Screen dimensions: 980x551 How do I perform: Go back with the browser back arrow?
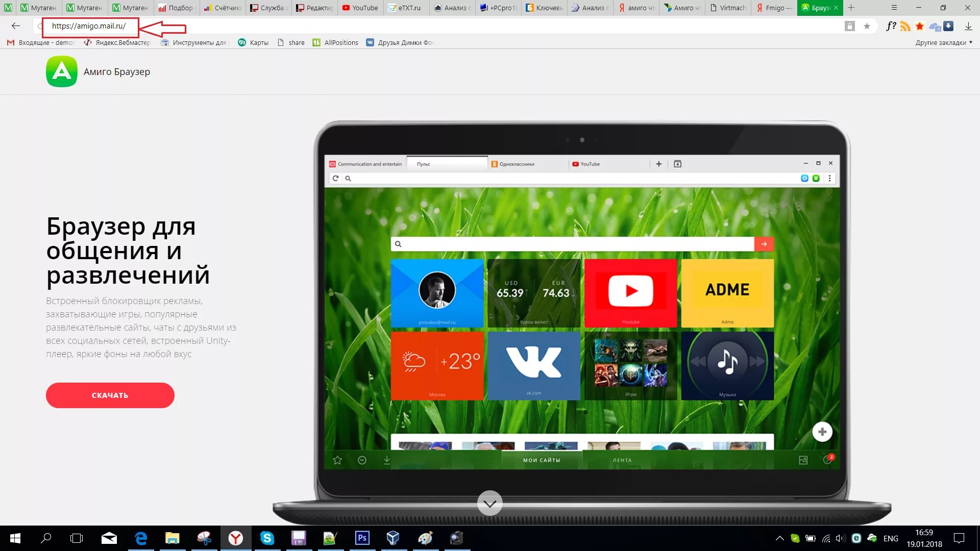point(16,26)
